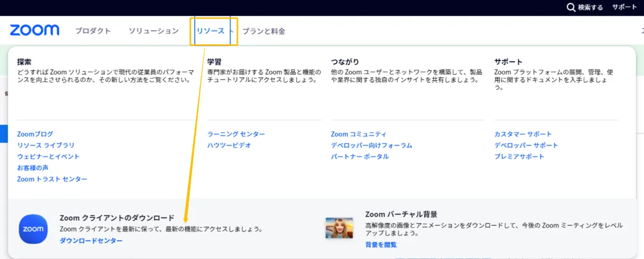Click the 探索 section heading

(24, 62)
